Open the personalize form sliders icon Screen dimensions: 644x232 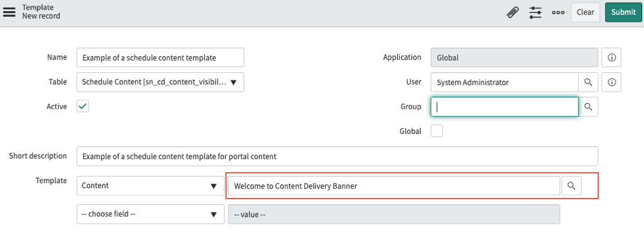click(x=535, y=12)
